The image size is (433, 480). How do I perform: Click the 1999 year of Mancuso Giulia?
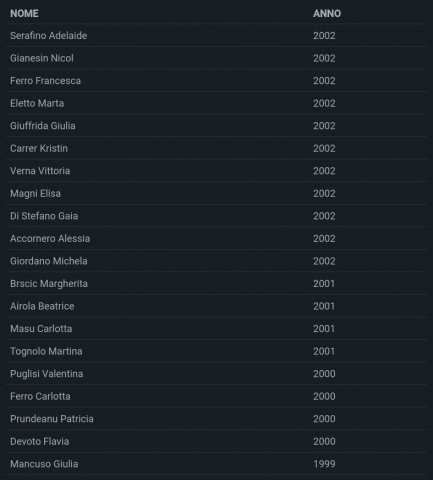click(324, 464)
